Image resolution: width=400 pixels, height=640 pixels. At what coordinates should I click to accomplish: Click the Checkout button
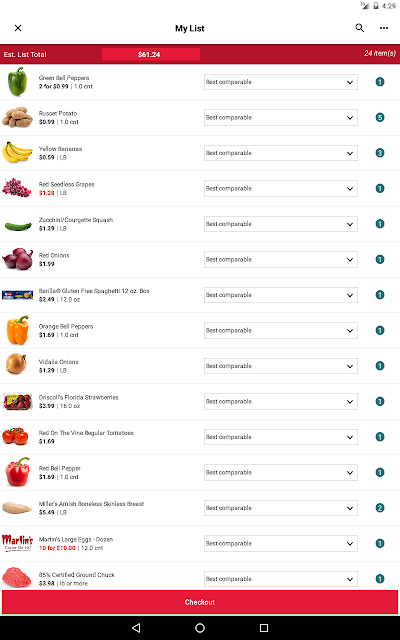point(200,602)
